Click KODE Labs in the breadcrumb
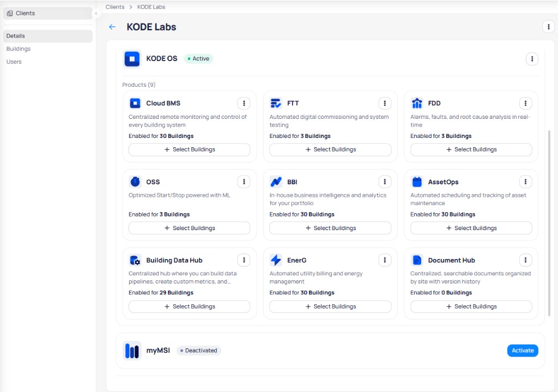558x392 pixels. [x=151, y=7]
